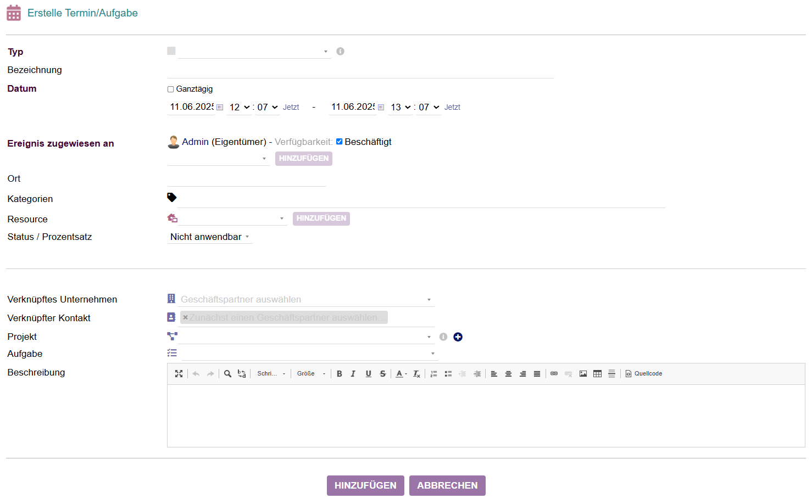Open the Größe font size menu
812x504 pixels.
(x=311, y=374)
